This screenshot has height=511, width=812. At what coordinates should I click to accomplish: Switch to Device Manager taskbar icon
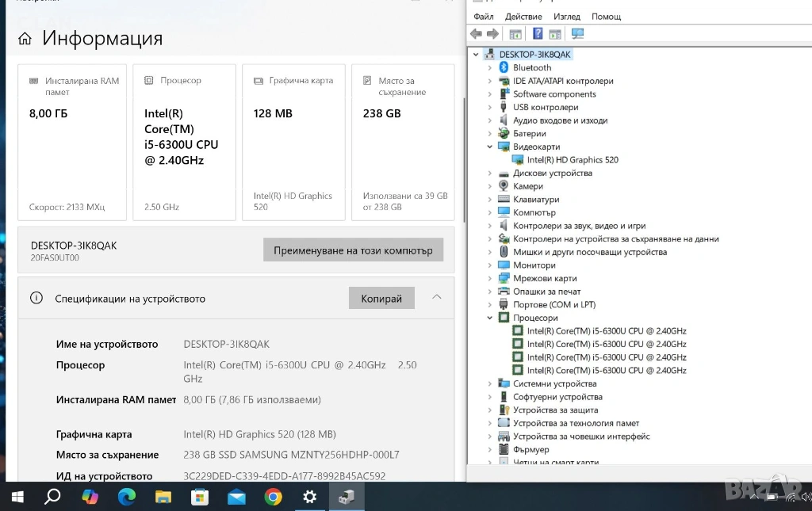coord(347,497)
